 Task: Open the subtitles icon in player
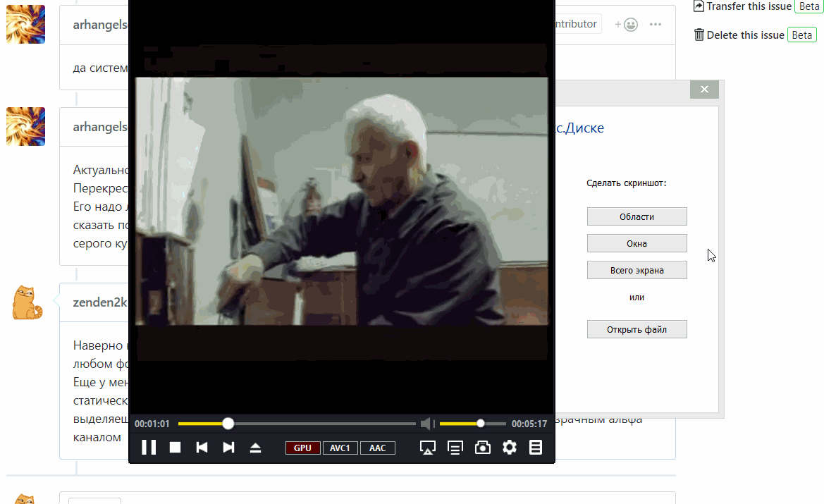(455, 448)
